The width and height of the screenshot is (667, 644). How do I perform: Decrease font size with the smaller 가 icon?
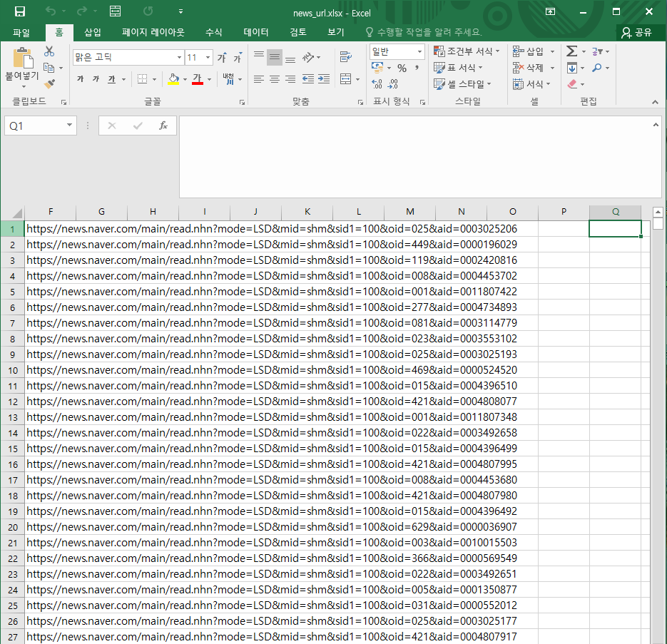click(x=238, y=58)
